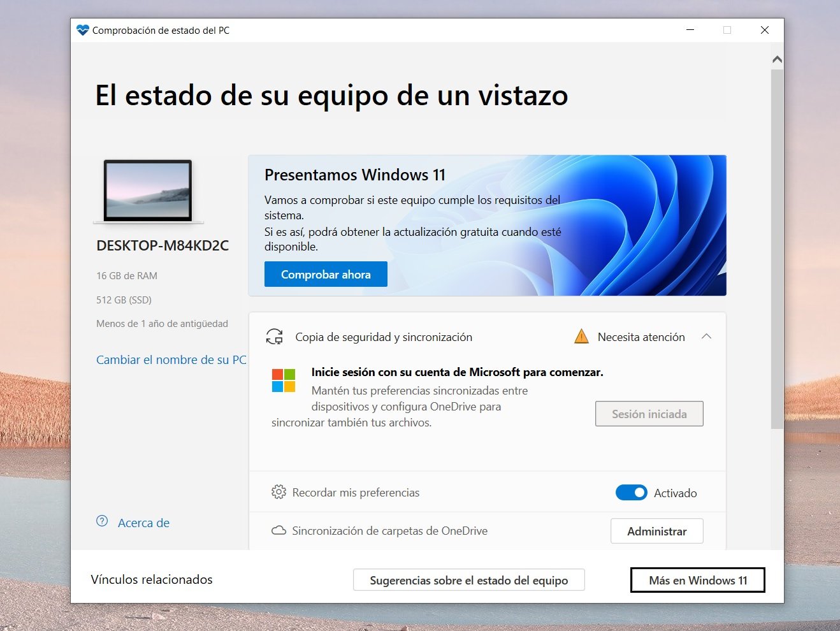840x631 pixels.
Task: Click the question mark icon beside Acerca de
Action: point(102,521)
